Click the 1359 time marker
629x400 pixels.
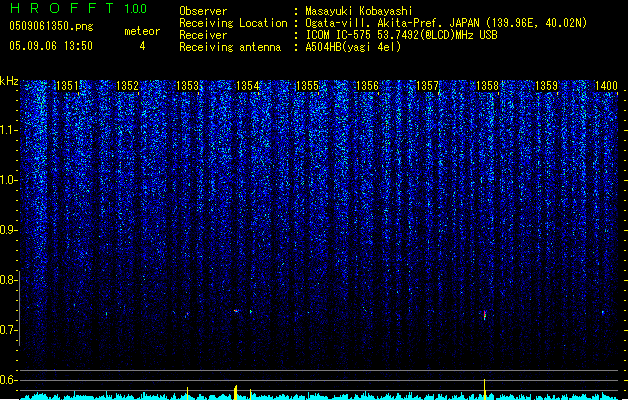click(x=547, y=85)
